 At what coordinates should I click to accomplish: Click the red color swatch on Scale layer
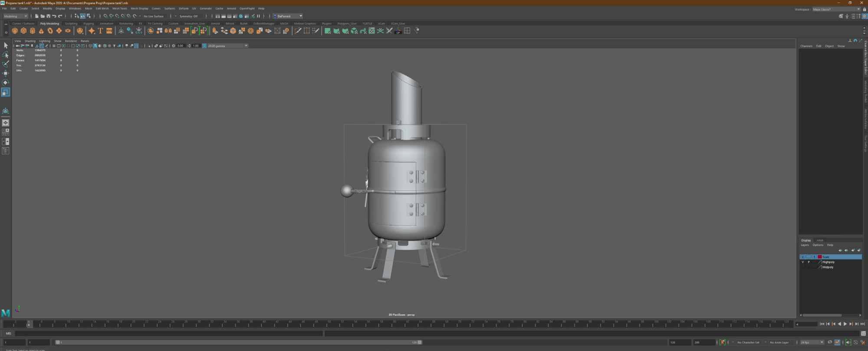coord(819,257)
